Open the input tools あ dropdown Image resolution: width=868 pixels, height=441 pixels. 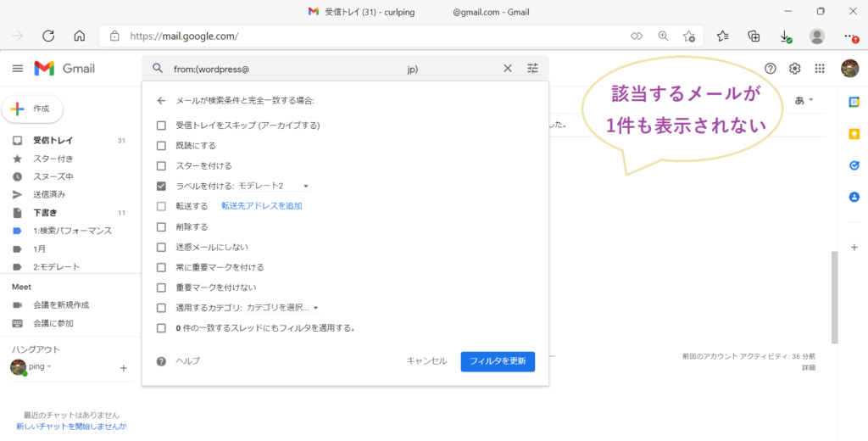point(804,100)
